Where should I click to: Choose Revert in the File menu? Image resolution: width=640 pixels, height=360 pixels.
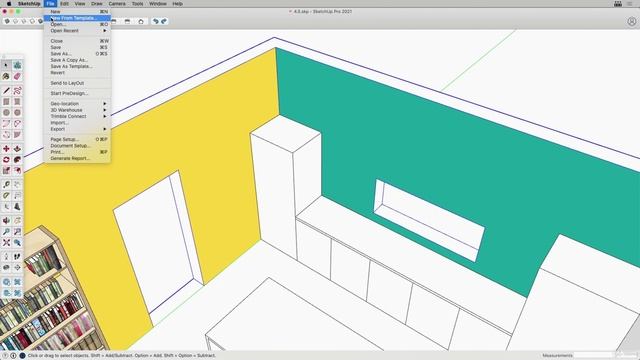77,73
